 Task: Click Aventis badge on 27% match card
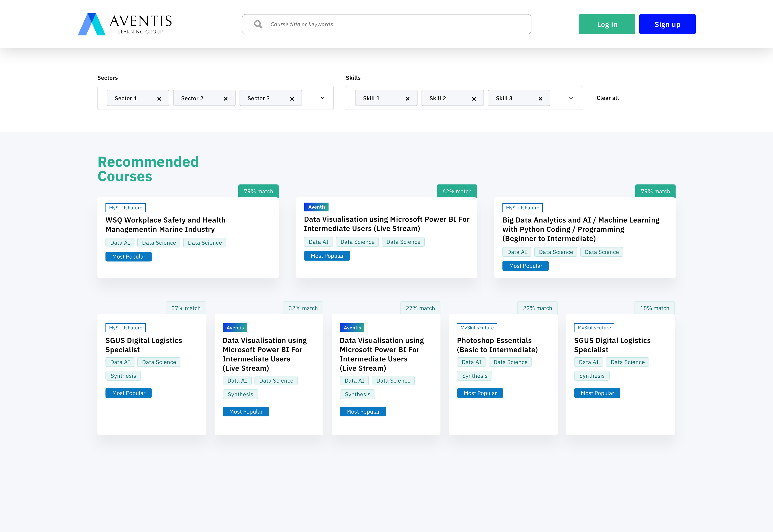point(352,328)
